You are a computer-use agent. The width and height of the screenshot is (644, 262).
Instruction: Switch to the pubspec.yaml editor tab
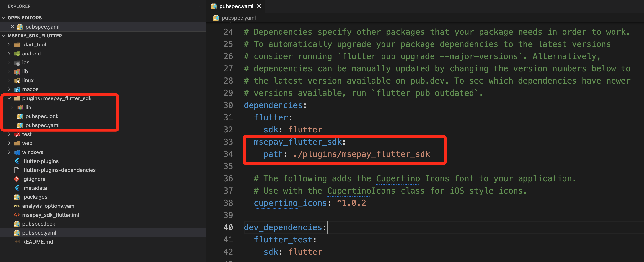click(236, 6)
